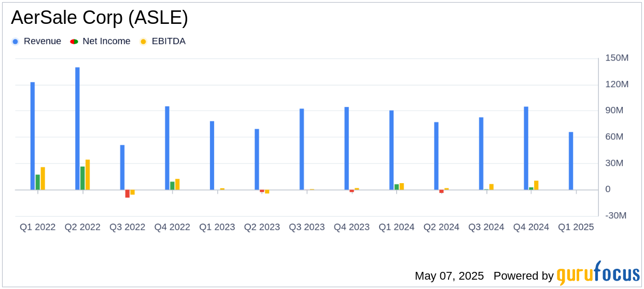Click the Q2 2024 axis label

pyautogui.click(x=441, y=227)
